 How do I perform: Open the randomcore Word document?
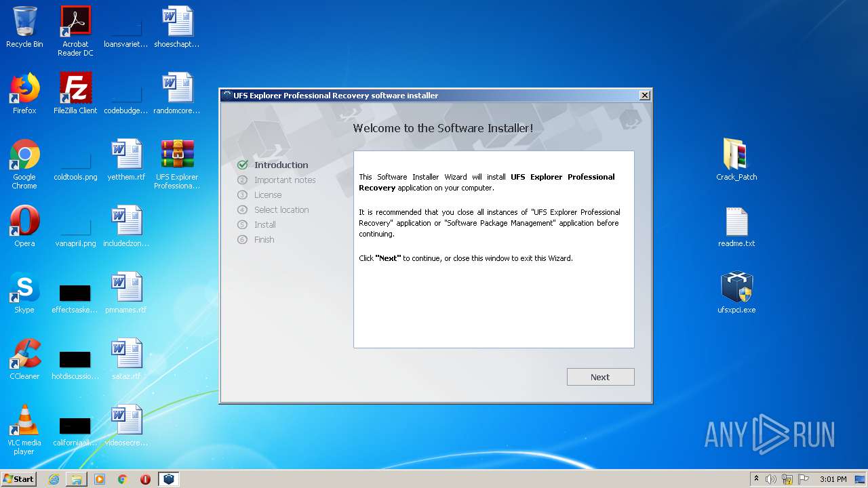[x=177, y=94]
